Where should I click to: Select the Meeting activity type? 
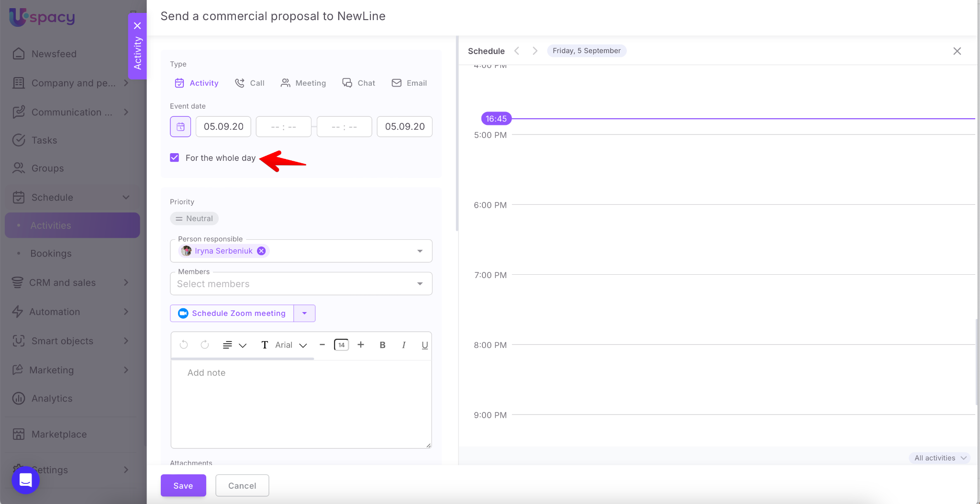[303, 83]
